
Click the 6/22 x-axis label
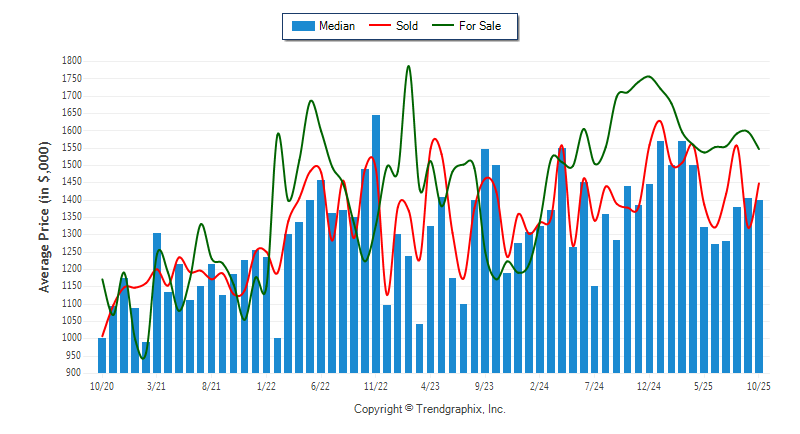pyautogui.click(x=321, y=385)
